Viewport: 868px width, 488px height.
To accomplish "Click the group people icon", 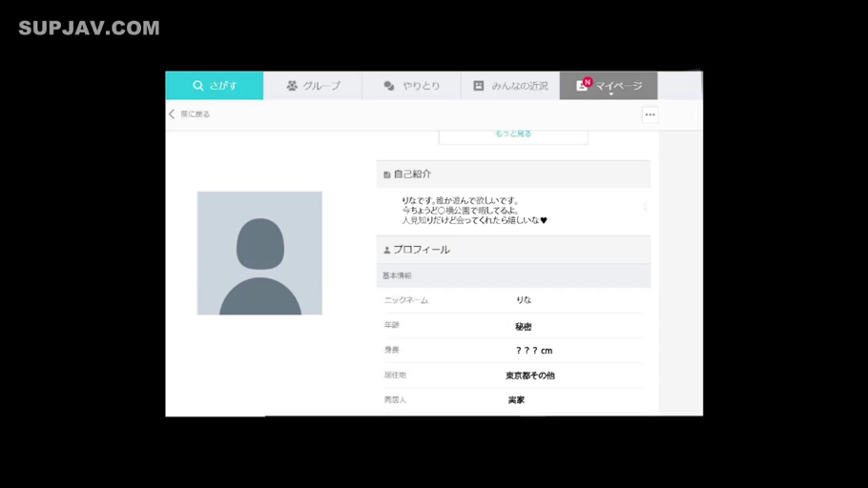I will [292, 86].
